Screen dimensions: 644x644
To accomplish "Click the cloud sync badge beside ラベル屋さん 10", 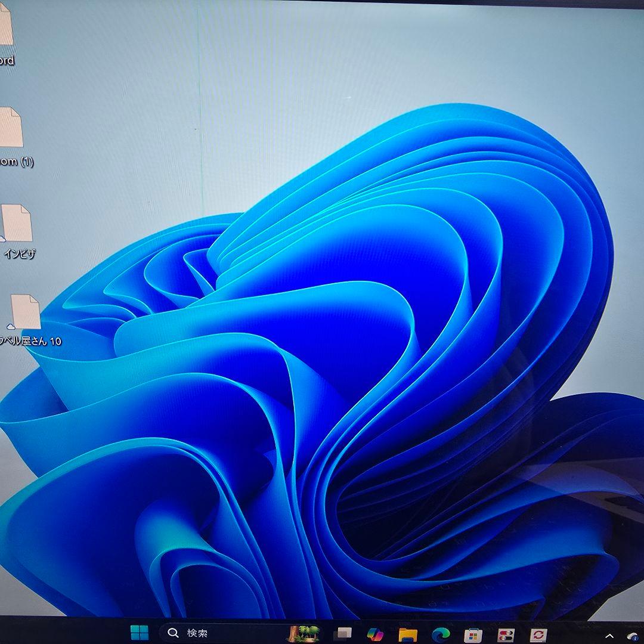I will [x=10, y=326].
